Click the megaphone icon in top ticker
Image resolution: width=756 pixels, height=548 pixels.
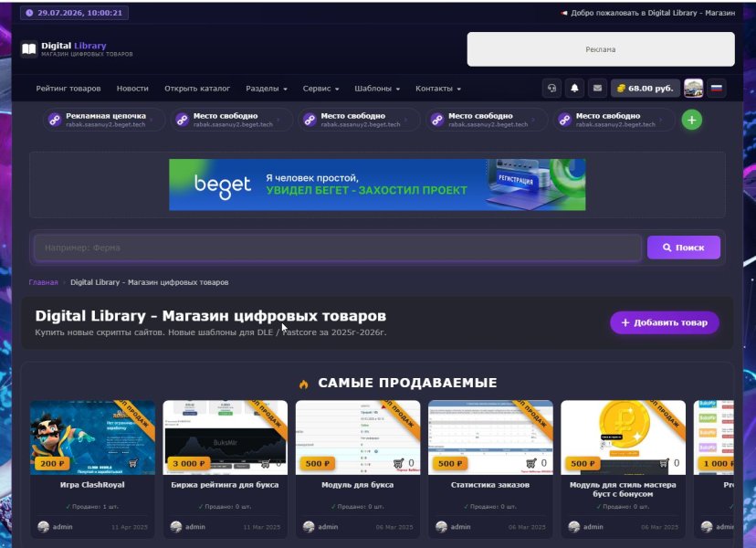click(x=563, y=13)
